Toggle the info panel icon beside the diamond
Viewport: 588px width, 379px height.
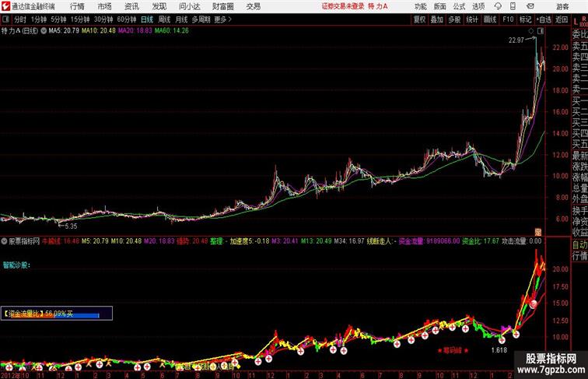(541, 31)
